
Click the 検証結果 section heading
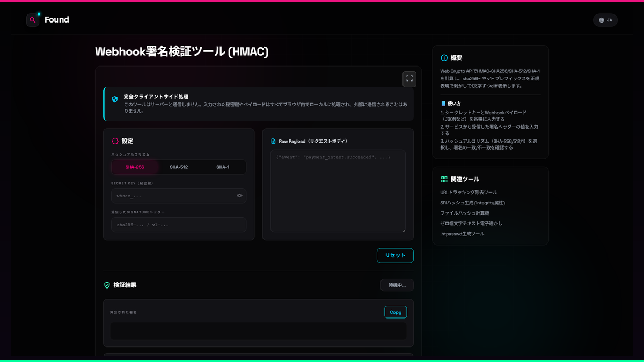click(x=125, y=285)
